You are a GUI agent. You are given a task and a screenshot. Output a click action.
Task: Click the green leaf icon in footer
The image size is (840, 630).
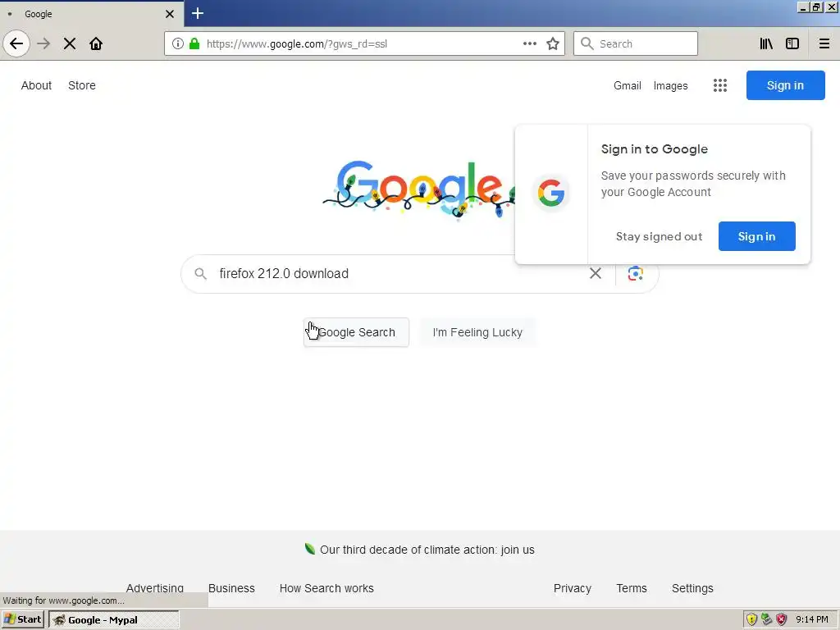pos(309,549)
